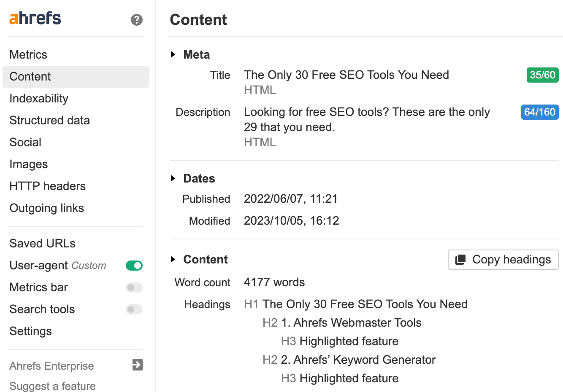Collapse the Dates section
563x392 pixels.
pyautogui.click(x=173, y=178)
